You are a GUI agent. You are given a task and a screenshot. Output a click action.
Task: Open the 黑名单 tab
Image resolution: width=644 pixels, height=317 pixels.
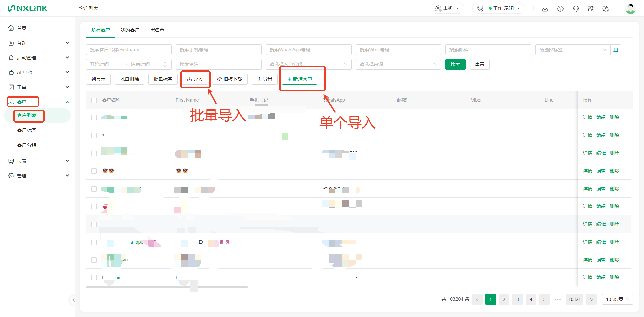(x=157, y=30)
